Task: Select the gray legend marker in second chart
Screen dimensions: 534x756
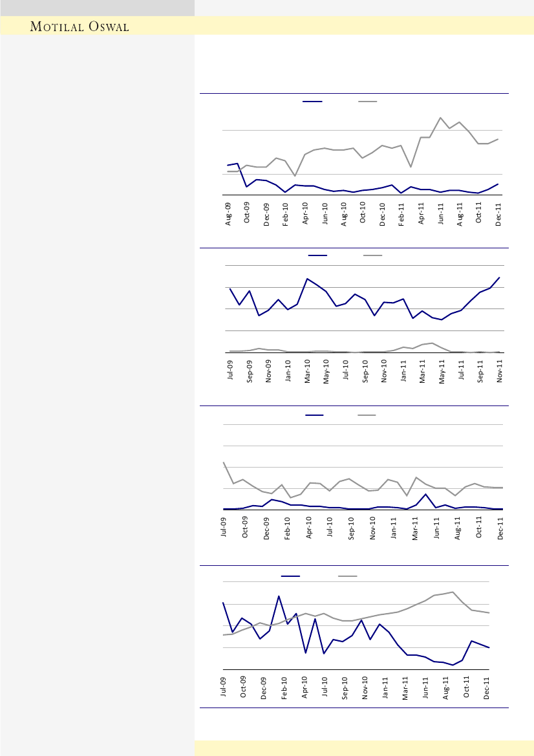Action: click(372, 256)
